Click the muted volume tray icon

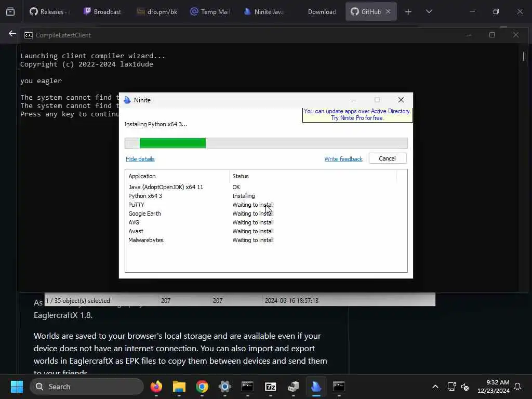pyautogui.click(x=465, y=387)
